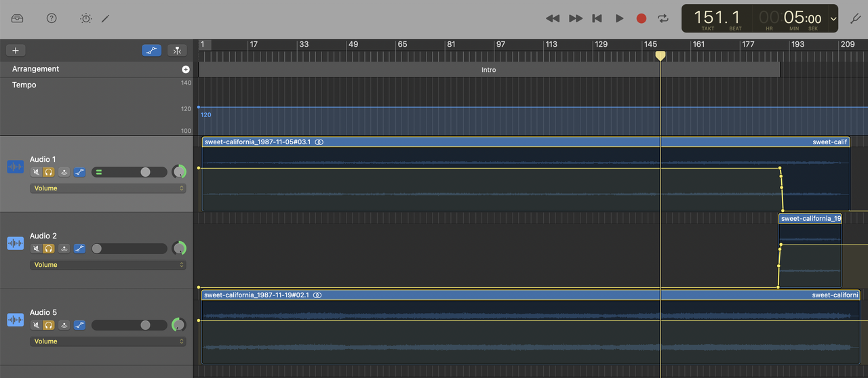The height and width of the screenshot is (378, 868).
Task: Click loop icon on the 1987-11-05#03.1 region
Action: tap(319, 142)
